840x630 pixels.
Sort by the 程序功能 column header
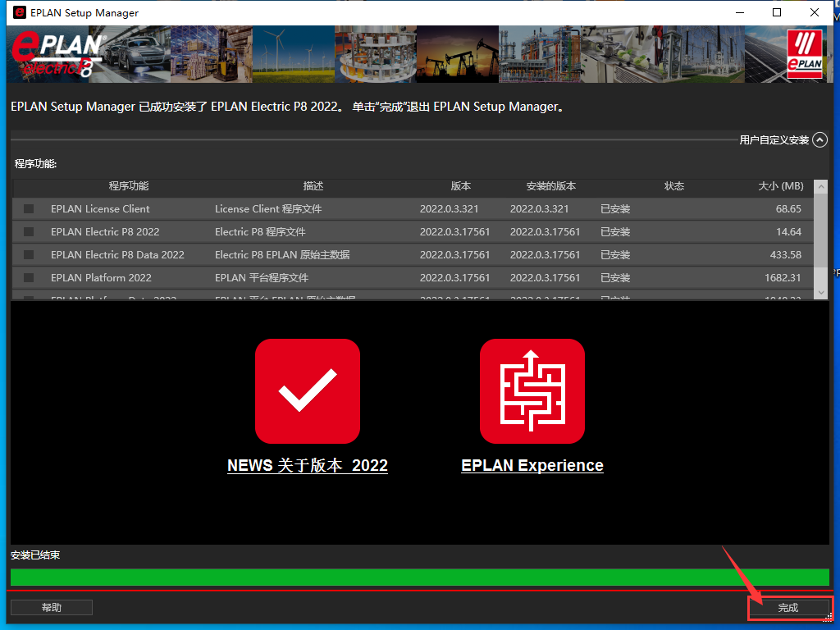[129, 186]
